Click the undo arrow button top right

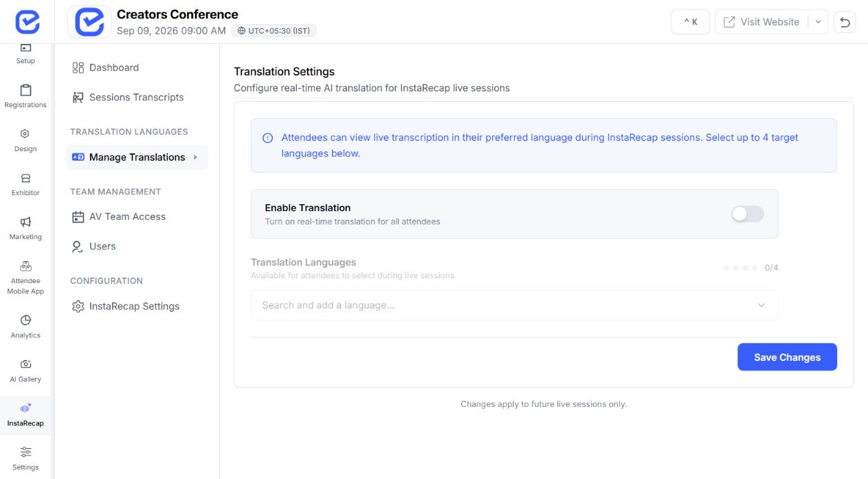[845, 22]
